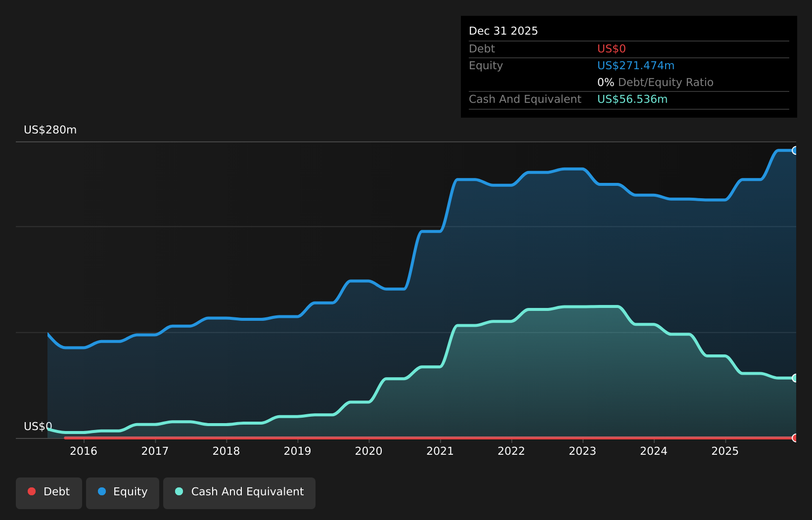Select the 2020 label on the timeline
The width and height of the screenshot is (812, 520).
click(x=368, y=451)
